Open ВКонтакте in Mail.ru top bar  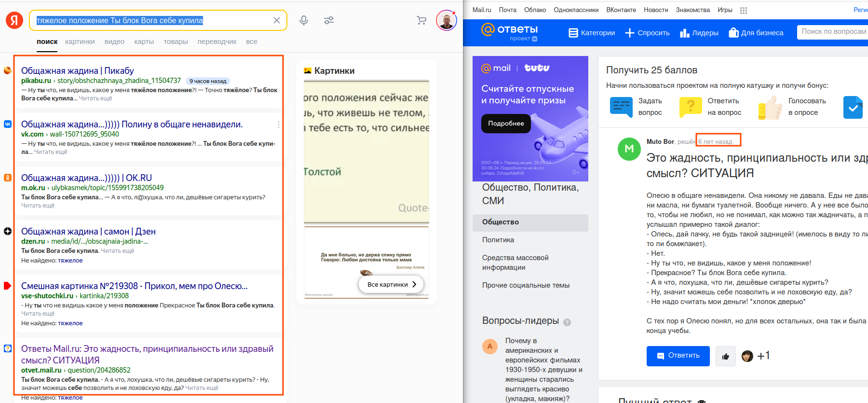click(x=621, y=10)
